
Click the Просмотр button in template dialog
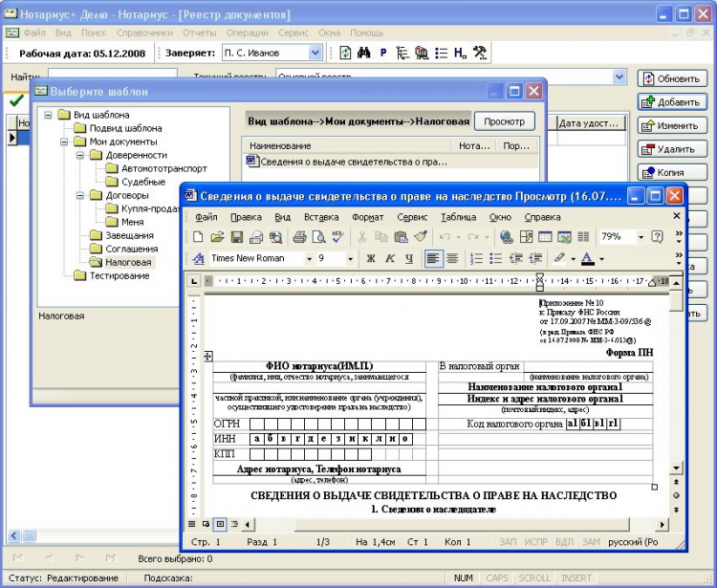[x=505, y=121]
